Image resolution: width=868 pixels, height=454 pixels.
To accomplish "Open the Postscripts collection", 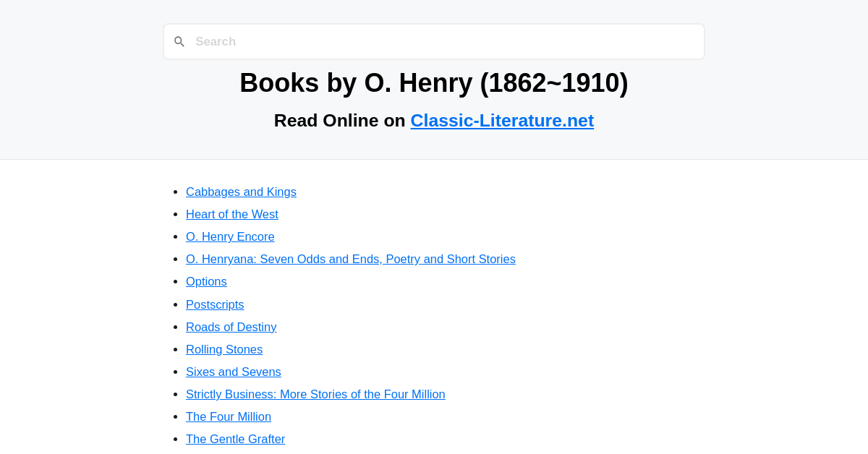I will [215, 304].
